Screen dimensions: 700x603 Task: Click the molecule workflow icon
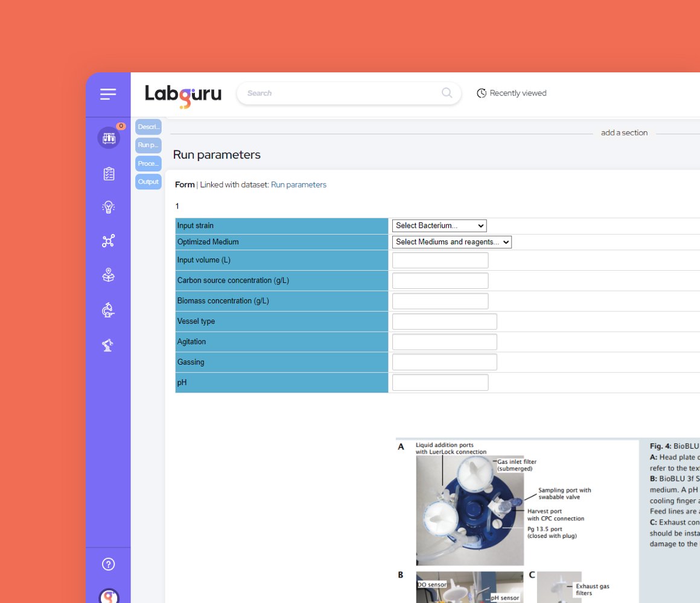pos(108,241)
